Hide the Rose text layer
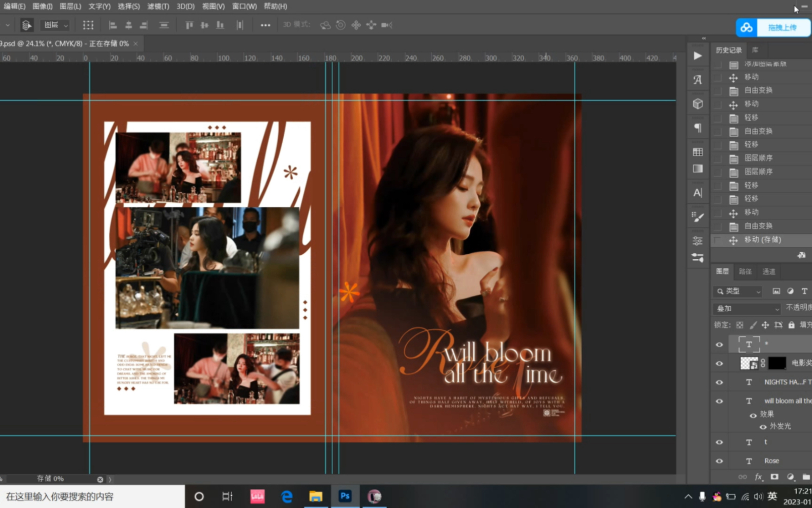The width and height of the screenshot is (812, 508). [x=719, y=461]
